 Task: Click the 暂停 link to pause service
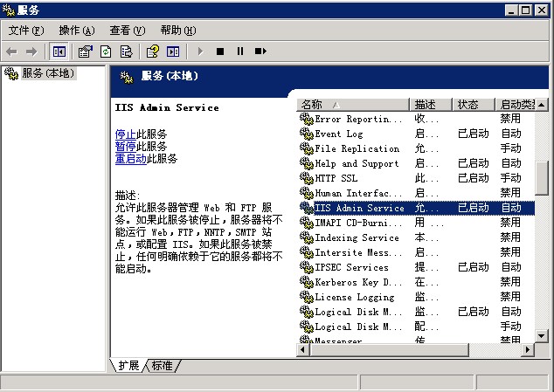coord(126,146)
